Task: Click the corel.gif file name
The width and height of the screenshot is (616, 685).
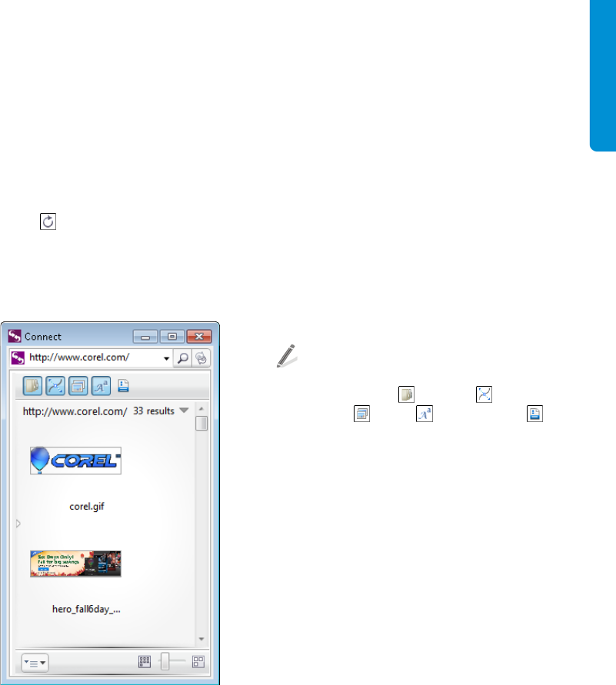Action: pos(87,507)
